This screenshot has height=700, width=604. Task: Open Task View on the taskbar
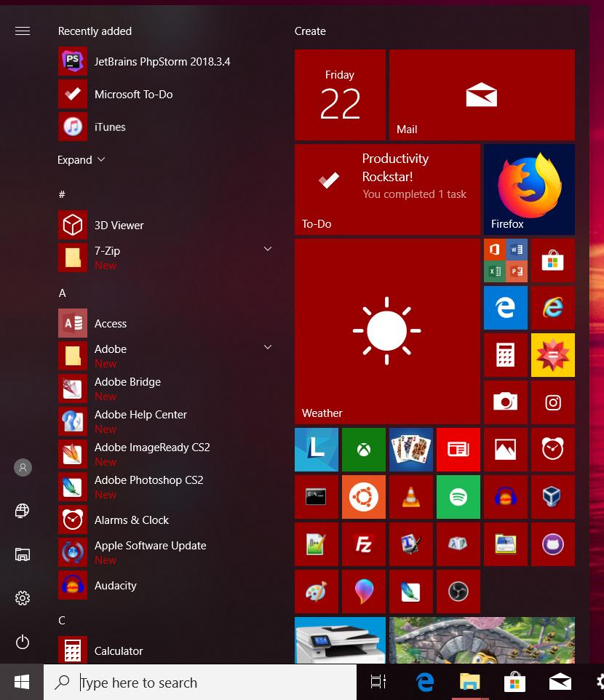point(378,682)
